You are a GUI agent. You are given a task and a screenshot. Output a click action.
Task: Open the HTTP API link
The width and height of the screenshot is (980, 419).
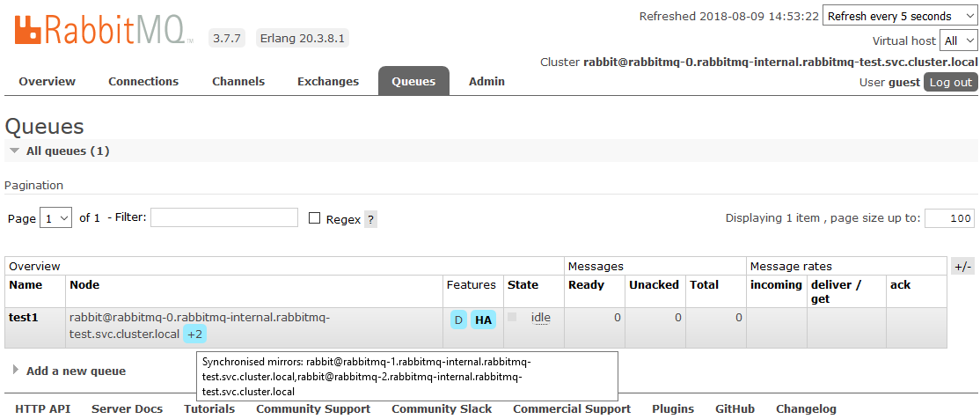click(43, 409)
